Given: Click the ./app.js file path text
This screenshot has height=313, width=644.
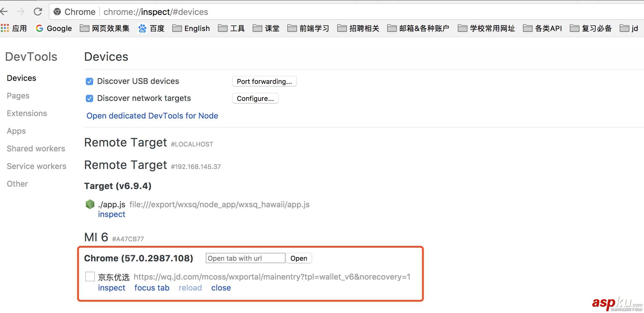Looking at the screenshot, I should tap(219, 205).
